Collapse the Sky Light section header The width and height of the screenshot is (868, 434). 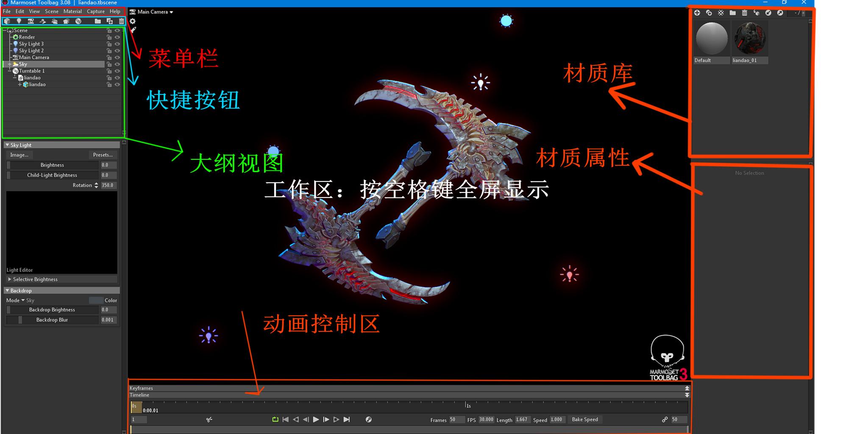click(x=62, y=145)
